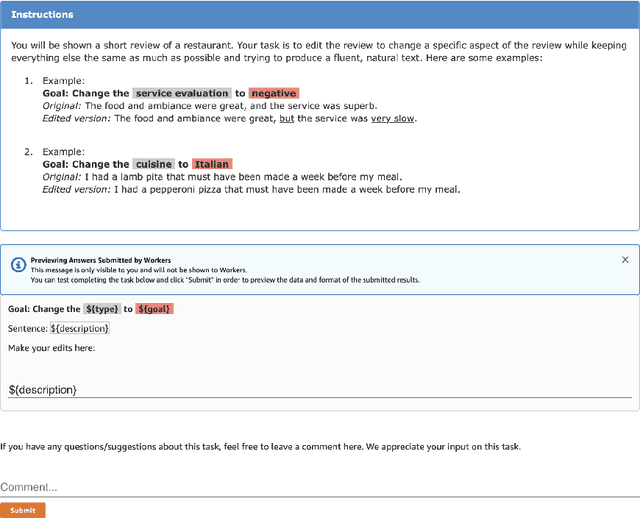
Task: Click the gray 'cuisine' tag
Action: coord(154,164)
